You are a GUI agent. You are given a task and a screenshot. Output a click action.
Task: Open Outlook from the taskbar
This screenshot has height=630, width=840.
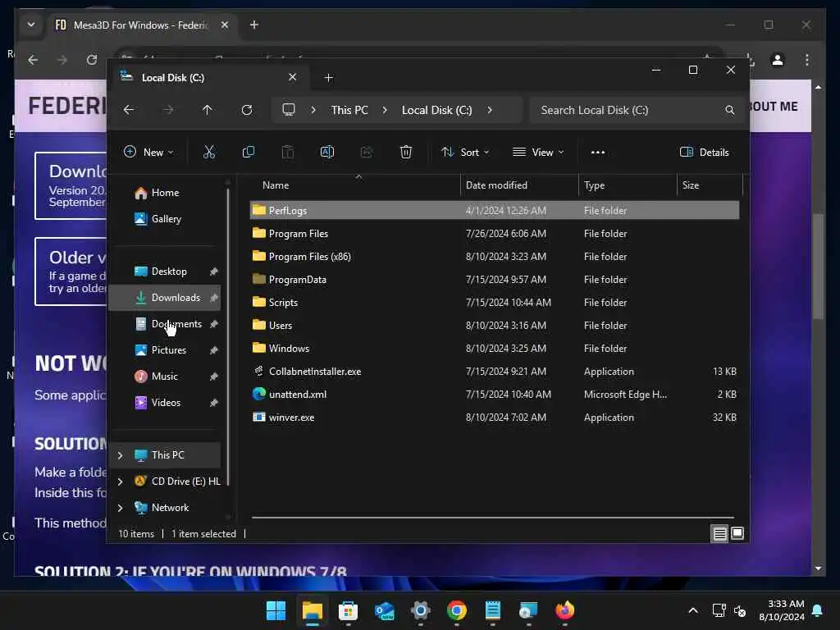tap(385, 610)
